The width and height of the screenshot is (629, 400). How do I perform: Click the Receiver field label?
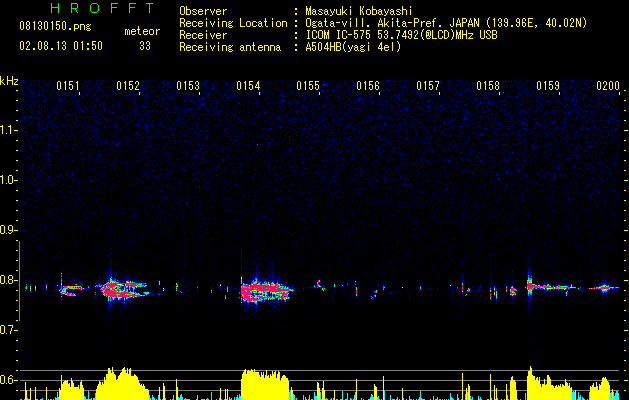(x=203, y=35)
